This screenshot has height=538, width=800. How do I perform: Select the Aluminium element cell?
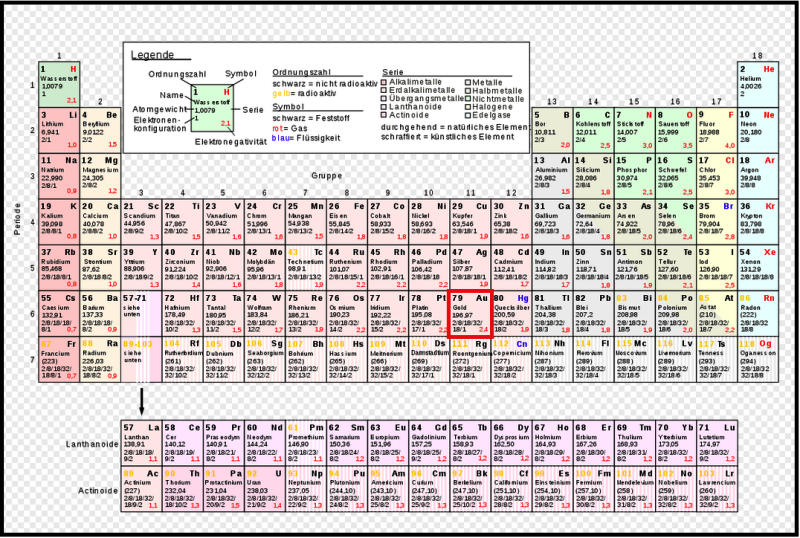pyautogui.click(x=552, y=176)
